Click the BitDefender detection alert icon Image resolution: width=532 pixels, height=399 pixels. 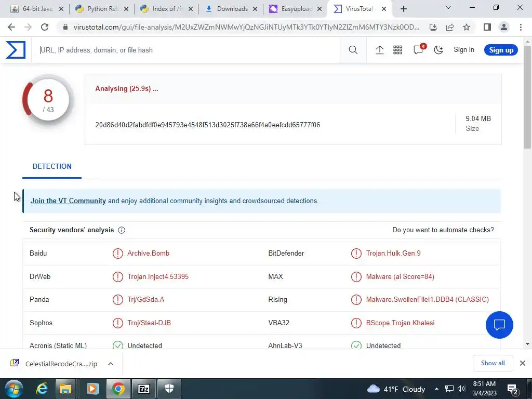pos(356,254)
